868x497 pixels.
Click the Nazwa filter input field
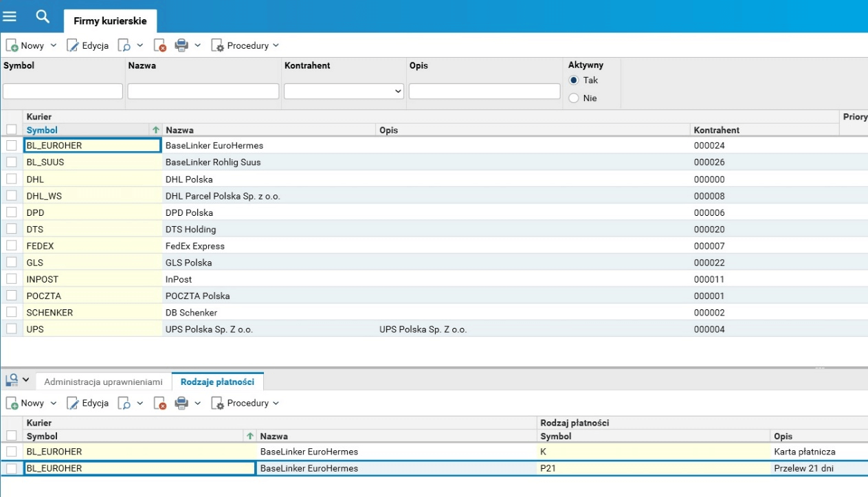pyautogui.click(x=203, y=91)
